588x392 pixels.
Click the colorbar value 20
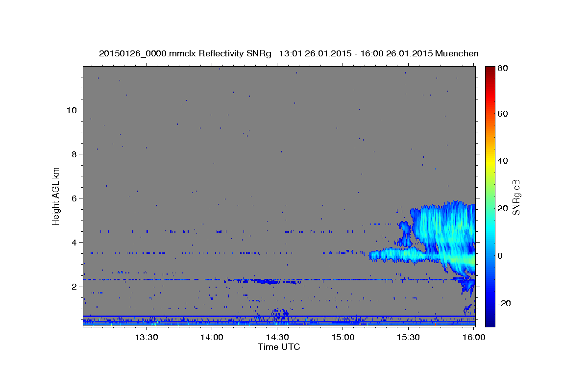point(504,208)
